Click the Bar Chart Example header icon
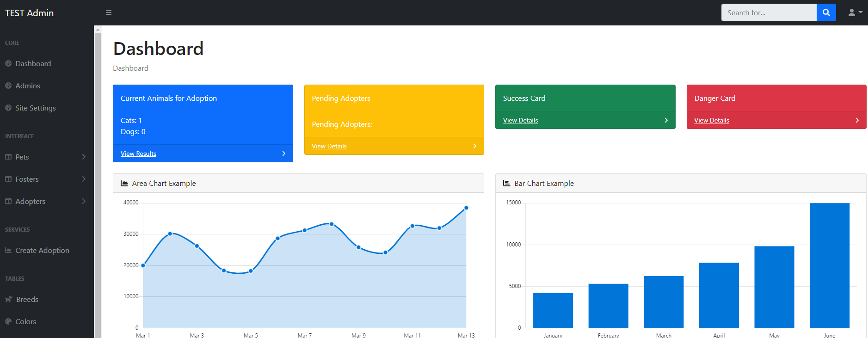The width and height of the screenshot is (868, 338). [x=506, y=183]
